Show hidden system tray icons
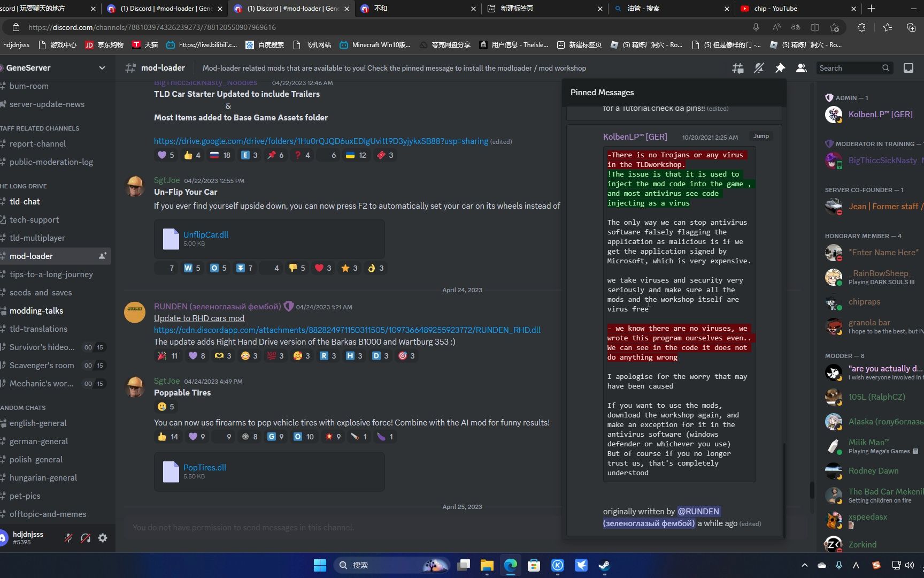The width and height of the screenshot is (924, 578). 804,565
